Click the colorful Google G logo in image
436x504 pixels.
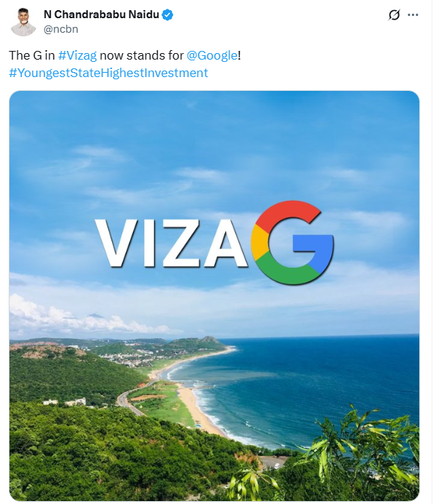click(292, 243)
